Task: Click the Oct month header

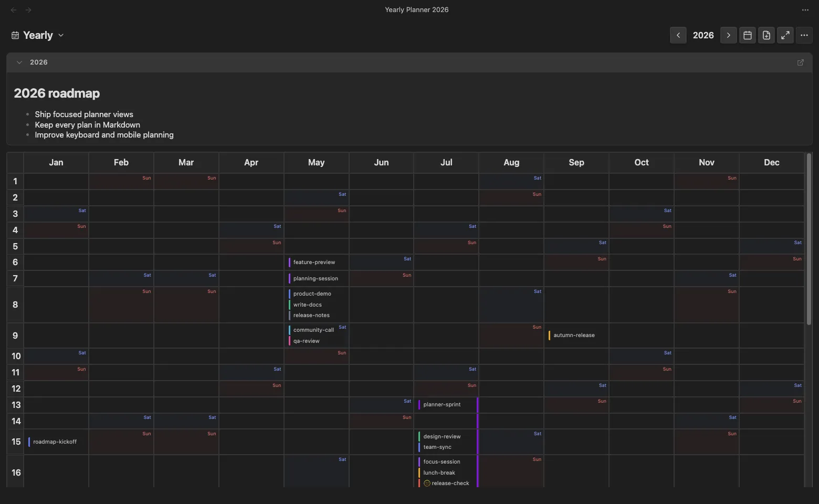Action: click(x=642, y=163)
